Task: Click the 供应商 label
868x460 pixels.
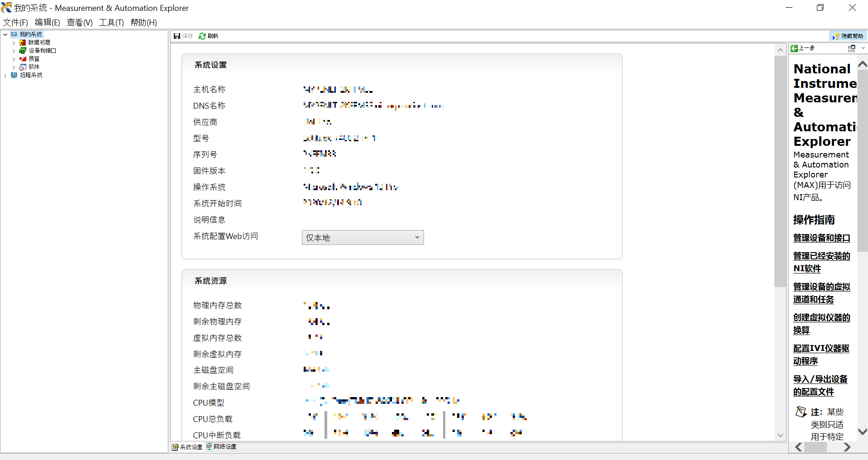Action: (205, 122)
